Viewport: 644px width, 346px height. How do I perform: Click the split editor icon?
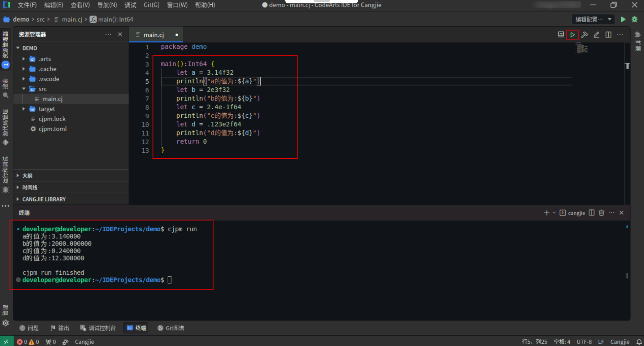[x=608, y=35]
